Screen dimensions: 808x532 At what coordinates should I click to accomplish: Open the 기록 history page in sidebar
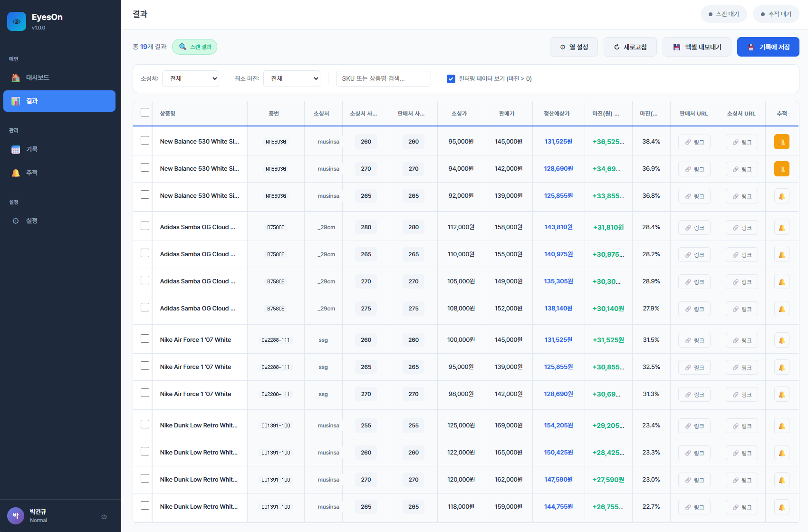coord(32,149)
